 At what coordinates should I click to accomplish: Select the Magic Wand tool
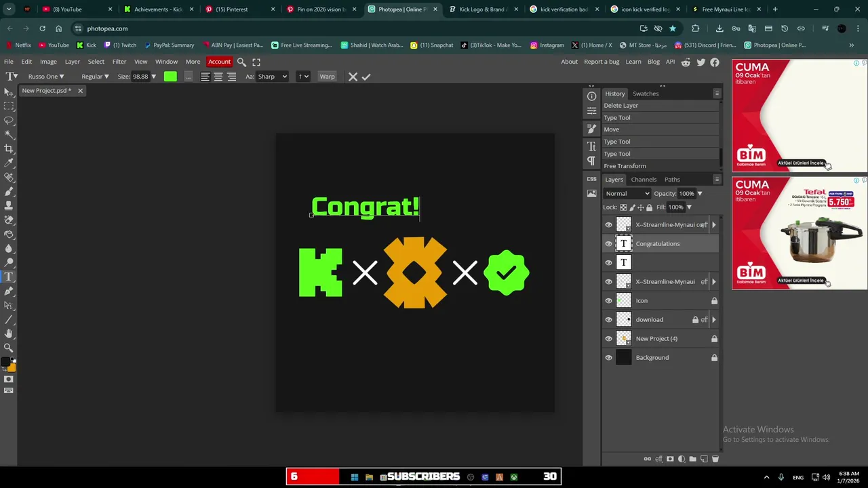(x=9, y=134)
